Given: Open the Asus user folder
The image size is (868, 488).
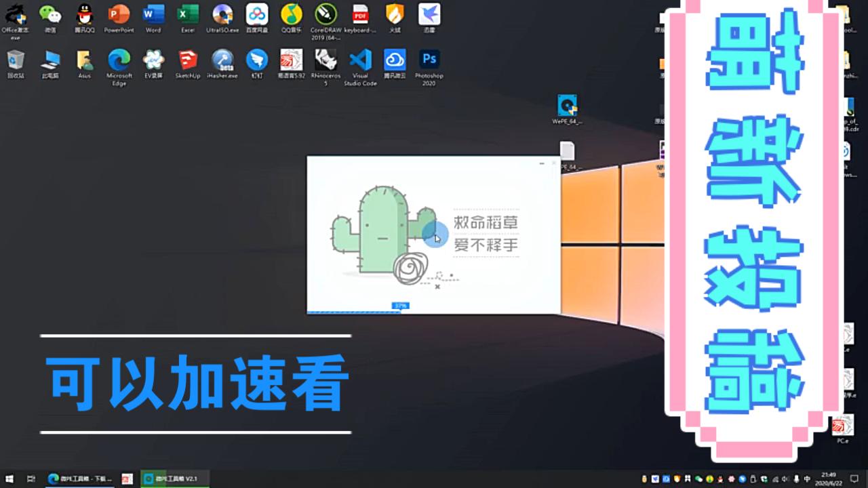Looking at the screenshot, I should coord(84,64).
